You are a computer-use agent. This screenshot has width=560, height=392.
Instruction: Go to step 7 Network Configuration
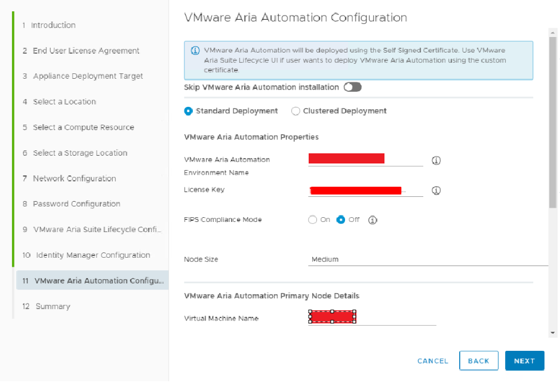pyautogui.click(x=69, y=178)
